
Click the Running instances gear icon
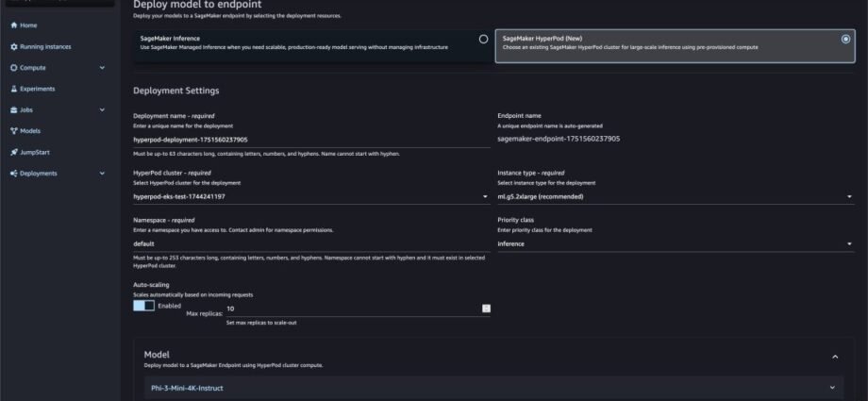[14, 46]
